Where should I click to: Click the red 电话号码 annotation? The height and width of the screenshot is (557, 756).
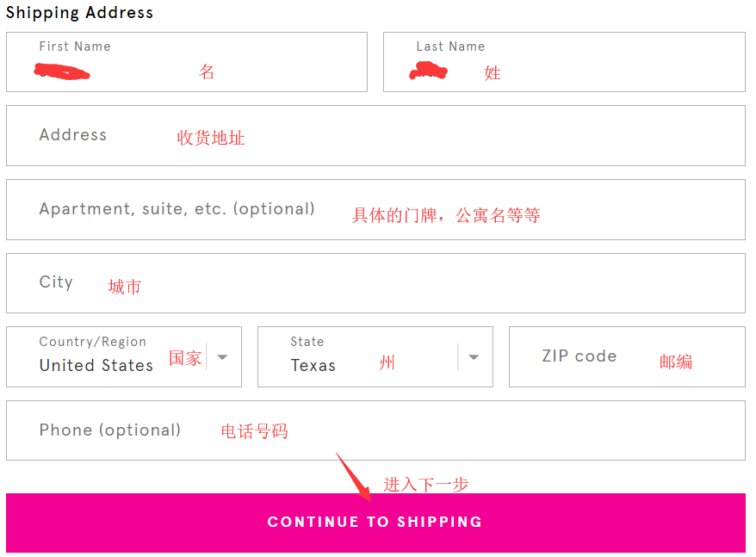coord(255,431)
